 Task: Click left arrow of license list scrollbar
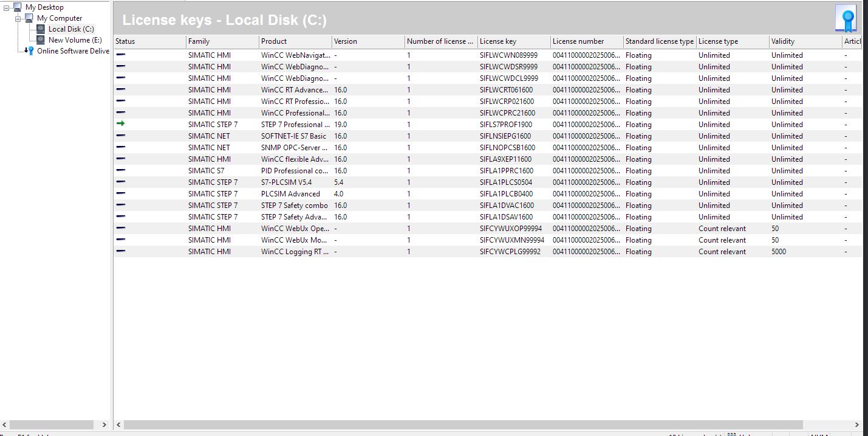coord(119,424)
